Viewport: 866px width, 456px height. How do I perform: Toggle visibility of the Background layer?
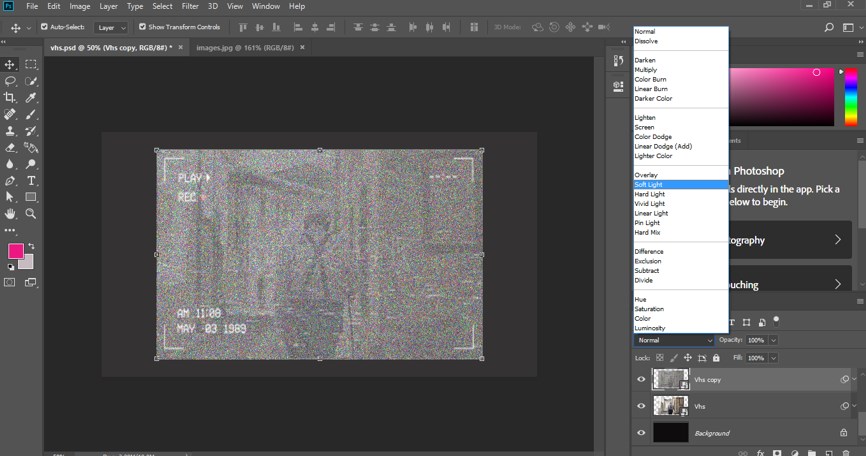click(640, 433)
